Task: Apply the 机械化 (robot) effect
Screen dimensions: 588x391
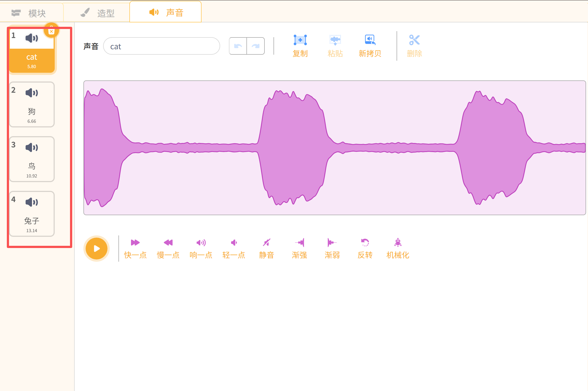Action: [398, 243]
